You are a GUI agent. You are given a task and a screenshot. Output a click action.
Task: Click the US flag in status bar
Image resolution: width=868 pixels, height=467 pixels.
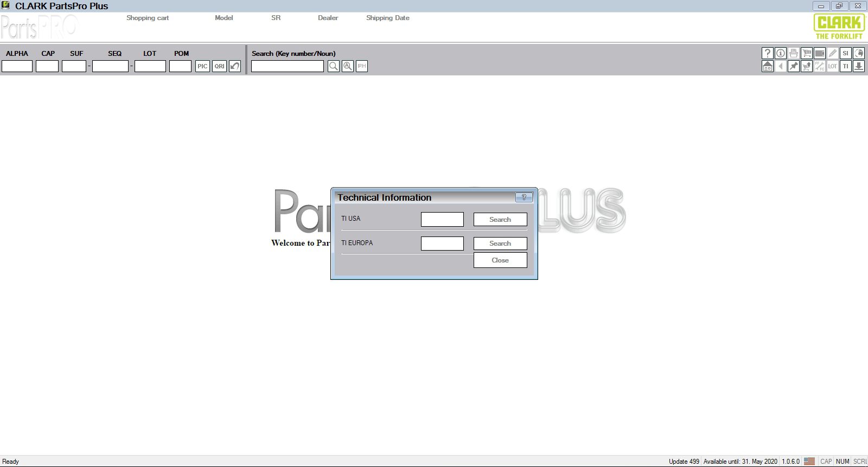coord(809,462)
